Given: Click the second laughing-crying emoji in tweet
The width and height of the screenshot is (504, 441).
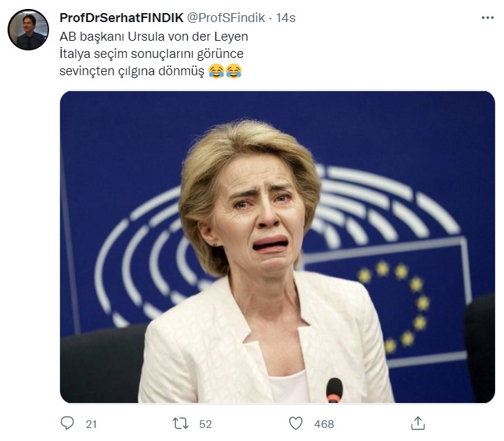Looking at the screenshot, I should [x=233, y=70].
